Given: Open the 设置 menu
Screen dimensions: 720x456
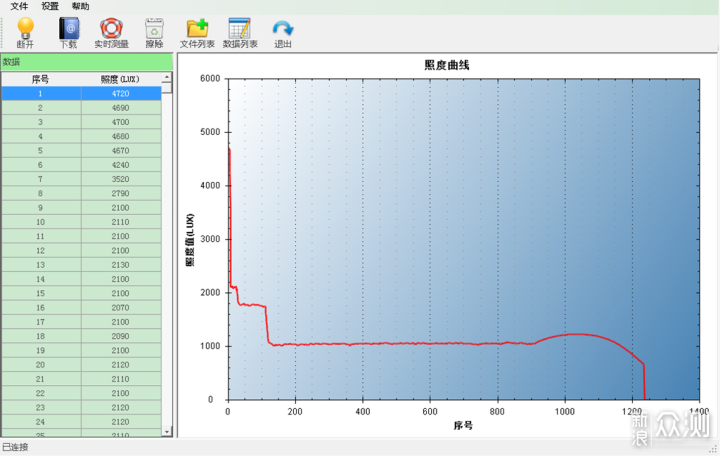Looking at the screenshot, I should pyautogui.click(x=50, y=6).
